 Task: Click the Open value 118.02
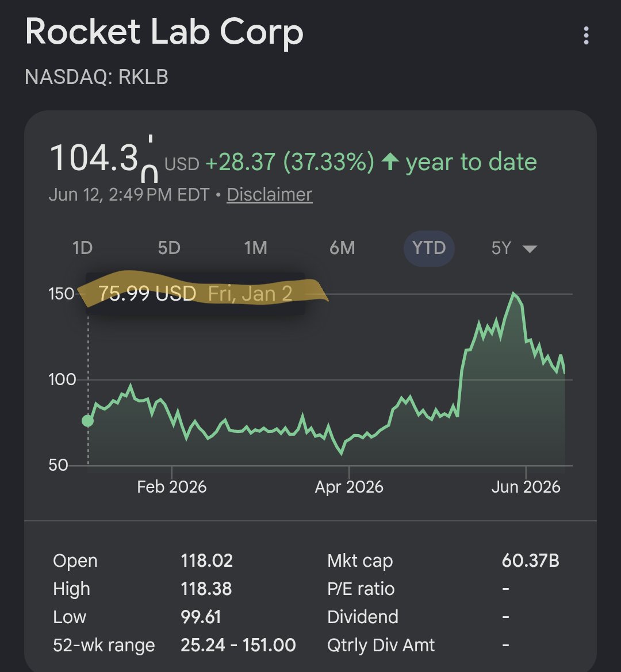tap(206, 560)
